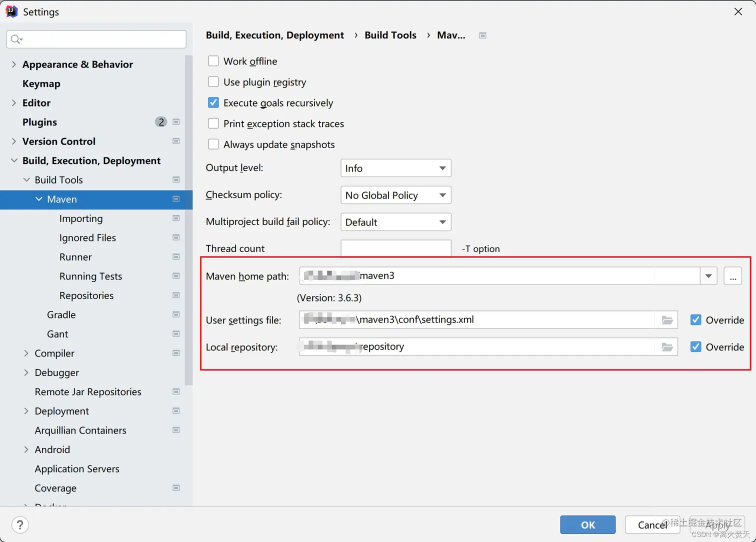Expand the Version Control section
The height and width of the screenshot is (542, 756).
pos(14,141)
